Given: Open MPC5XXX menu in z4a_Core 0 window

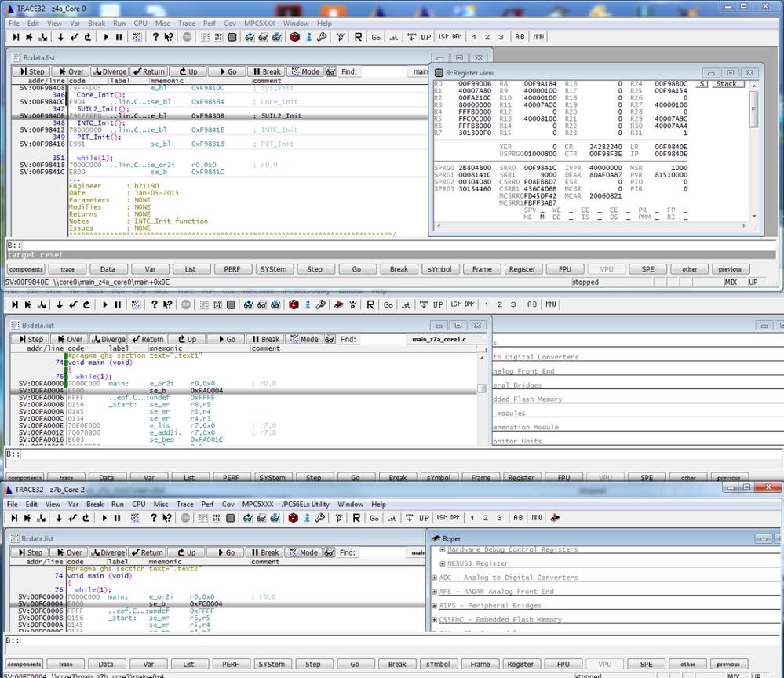Looking at the screenshot, I should click(260, 23).
